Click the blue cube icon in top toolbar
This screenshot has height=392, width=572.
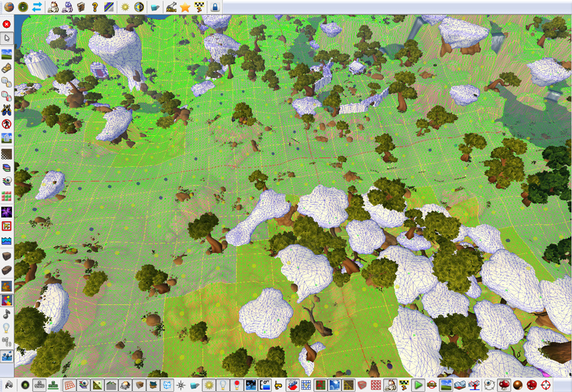click(x=155, y=7)
